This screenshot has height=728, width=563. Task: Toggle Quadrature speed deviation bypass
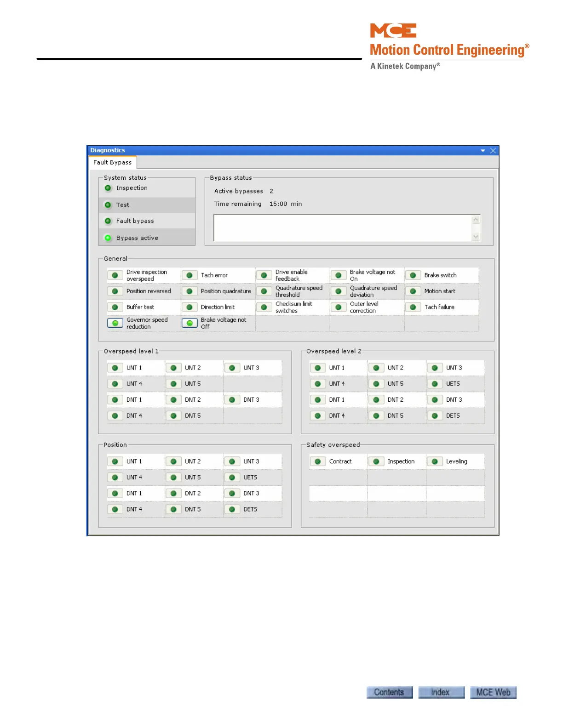coord(339,291)
